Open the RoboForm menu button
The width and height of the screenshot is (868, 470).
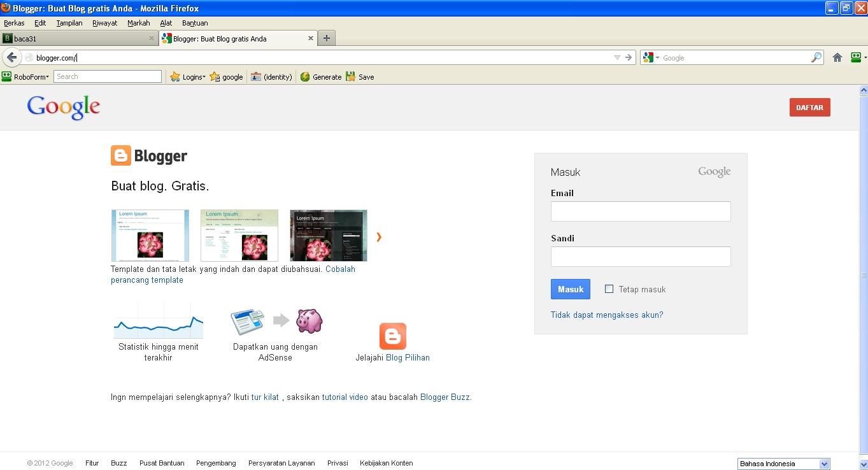pos(25,76)
